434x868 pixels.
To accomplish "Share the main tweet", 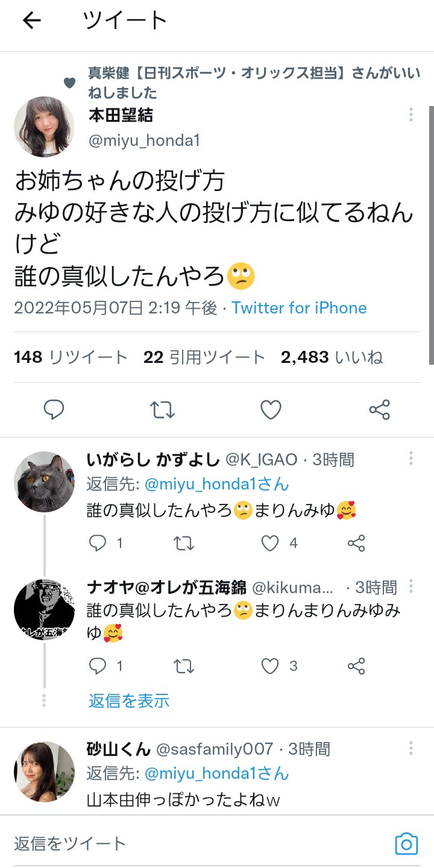I will (379, 410).
